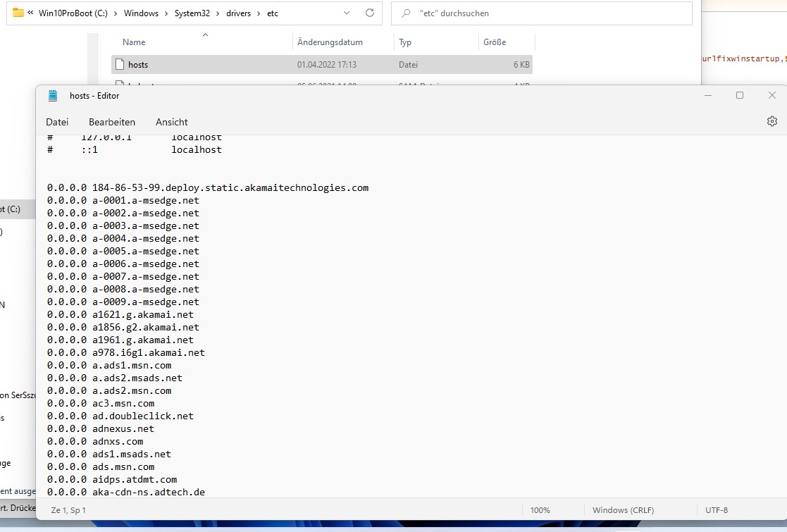Select the hosts file row in Explorer
787x532 pixels.
322,64
